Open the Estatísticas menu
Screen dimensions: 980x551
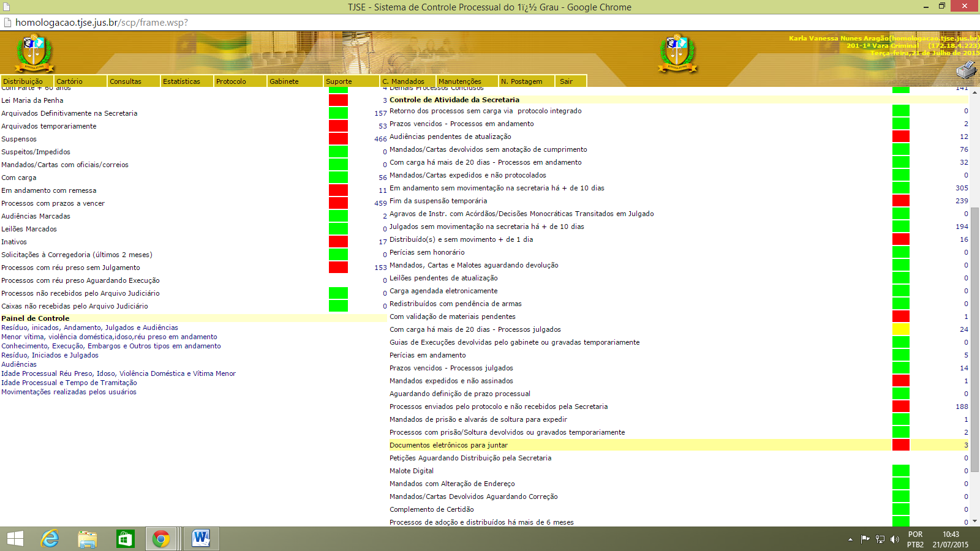(181, 81)
